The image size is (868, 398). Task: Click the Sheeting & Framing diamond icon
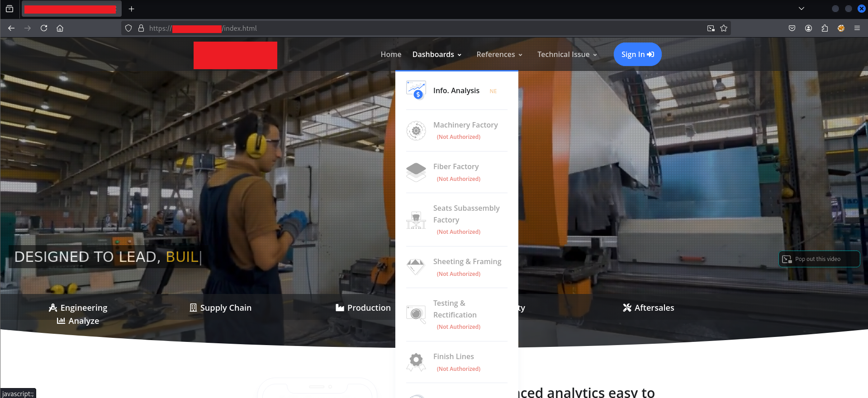coord(416,267)
